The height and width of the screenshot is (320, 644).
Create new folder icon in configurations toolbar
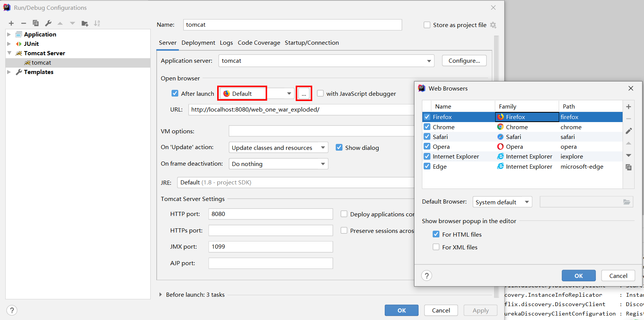coord(85,23)
